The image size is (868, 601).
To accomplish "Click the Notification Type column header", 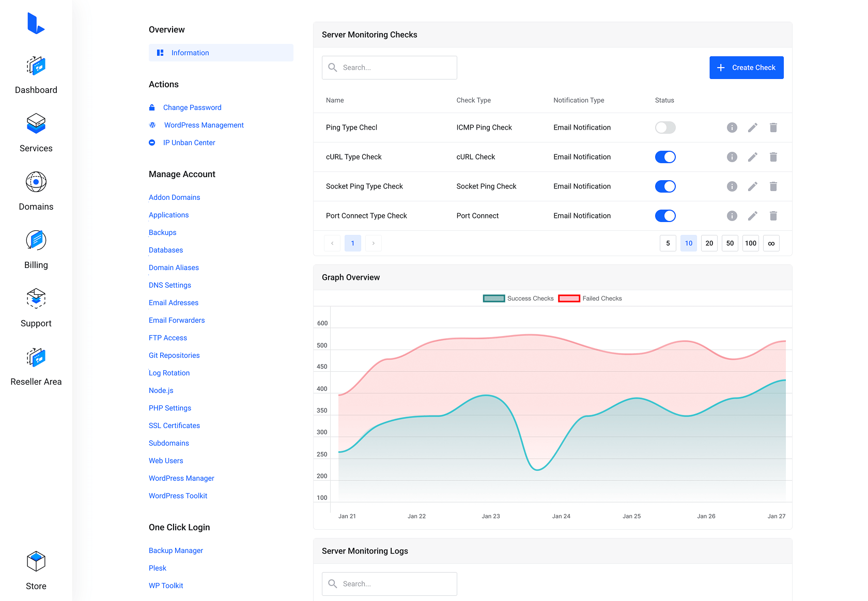I will click(579, 100).
